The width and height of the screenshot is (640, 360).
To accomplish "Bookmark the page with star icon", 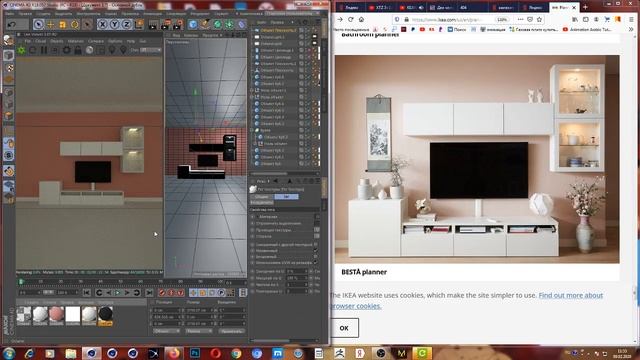I will click(540, 19).
